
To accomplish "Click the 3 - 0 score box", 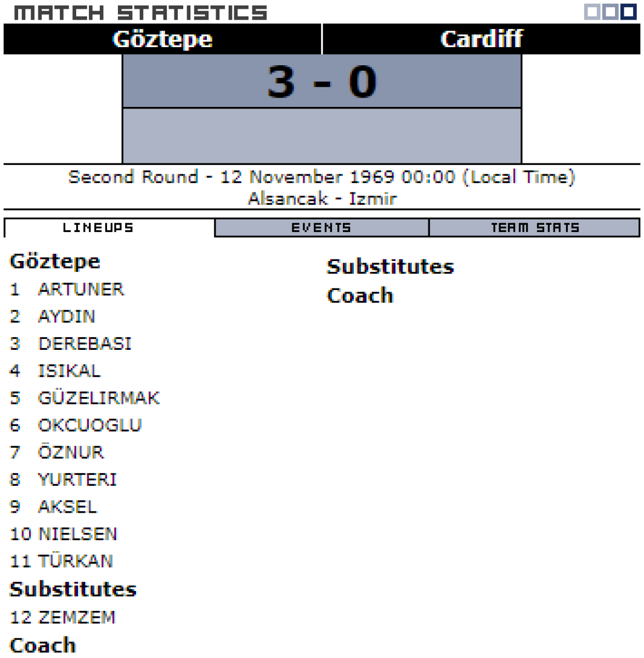I will coord(321,82).
